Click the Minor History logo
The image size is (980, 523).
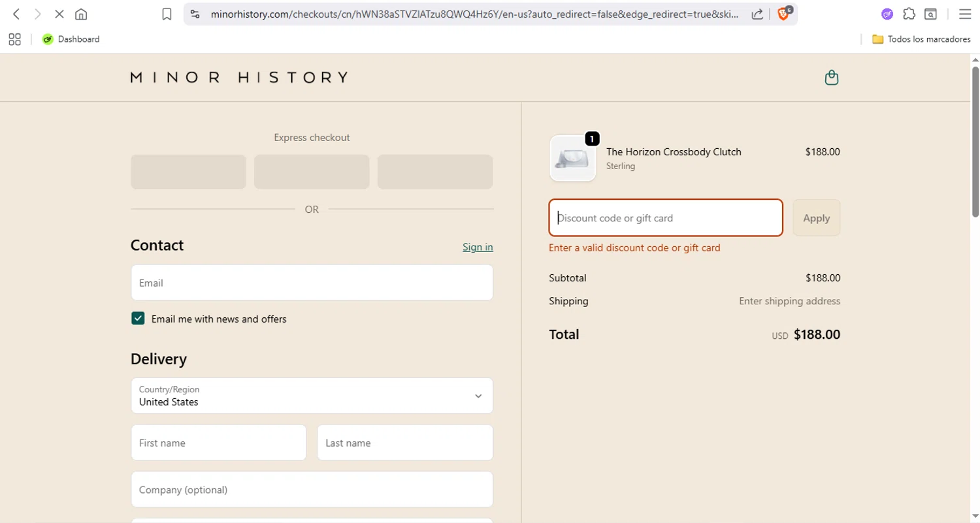[239, 77]
